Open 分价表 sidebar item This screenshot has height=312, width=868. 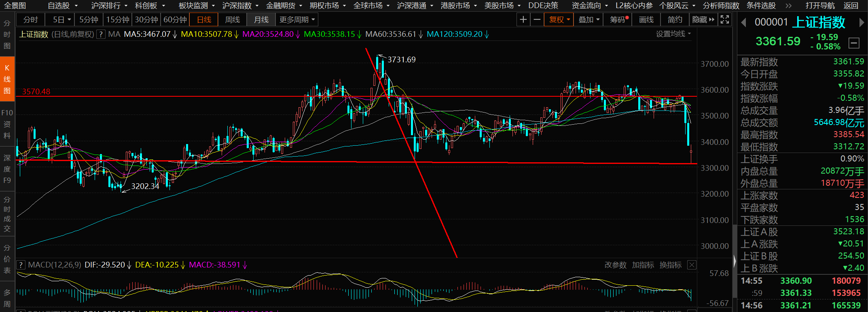[7, 259]
